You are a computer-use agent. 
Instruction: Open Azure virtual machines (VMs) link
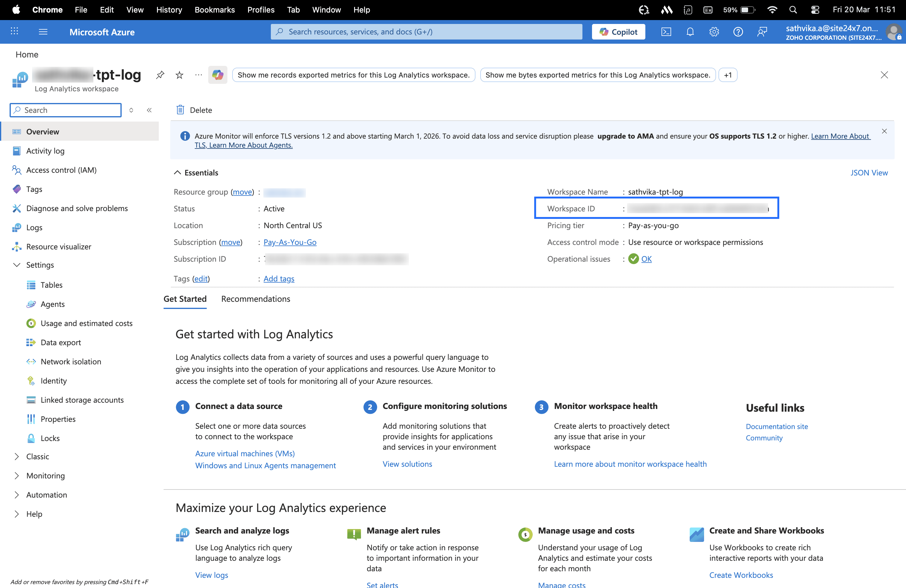[x=245, y=453]
